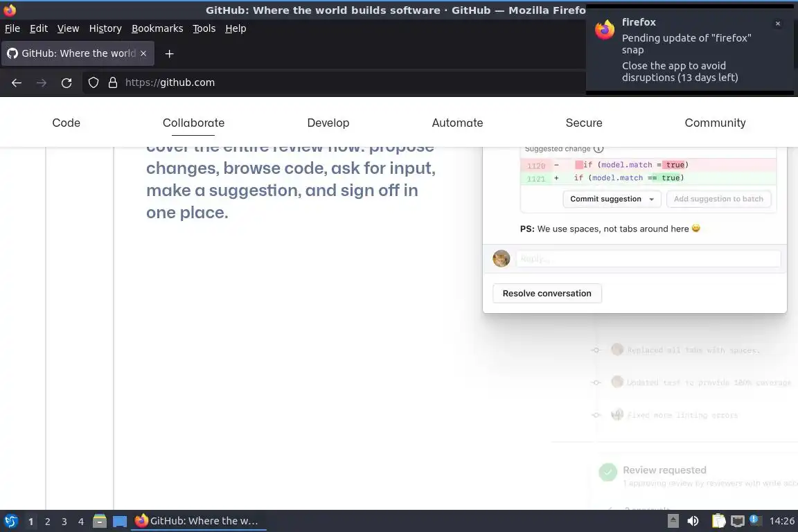The image size is (798, 532).
Task: Dismiss the firefox snap update notification
Action: [778, 24]
